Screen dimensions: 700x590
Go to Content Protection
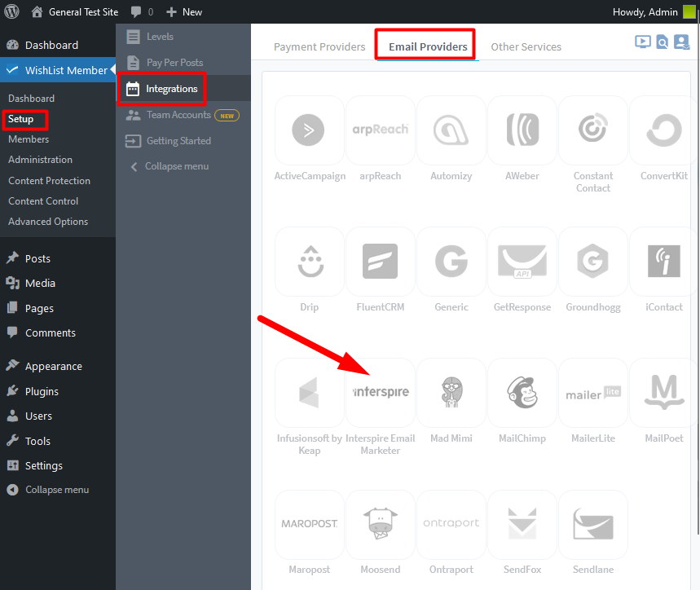(x=49, y=181)
